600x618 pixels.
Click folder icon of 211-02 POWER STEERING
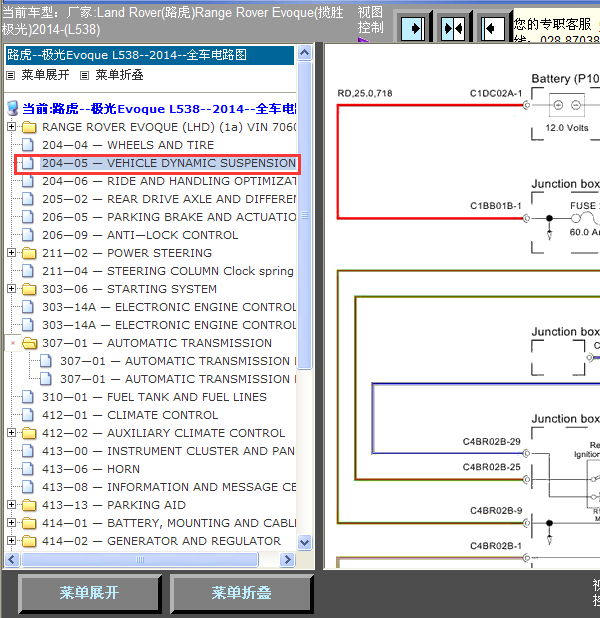[29, 253]
